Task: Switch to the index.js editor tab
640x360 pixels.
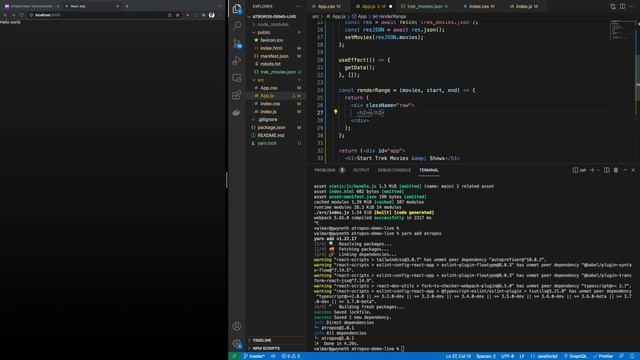Action: 524,7
